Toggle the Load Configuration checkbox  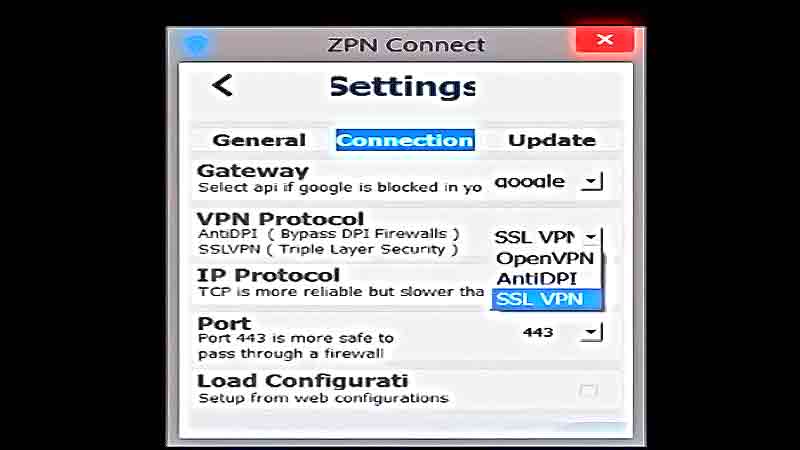click(x=588, y=391)
